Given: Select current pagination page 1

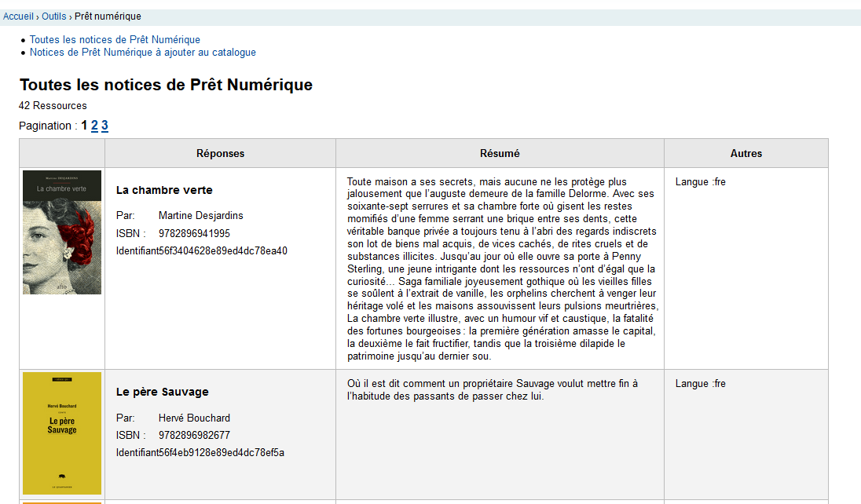Looking at the screenshot, I should tap(84, 126).
